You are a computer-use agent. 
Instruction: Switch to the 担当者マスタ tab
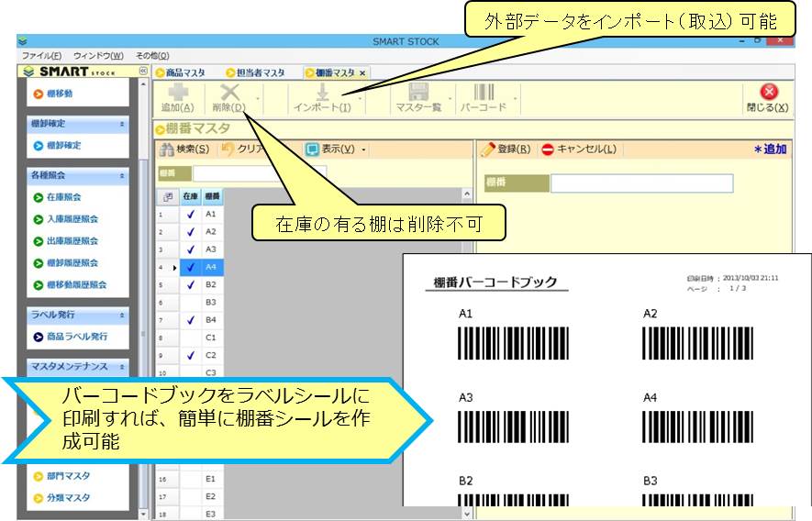tap(256, 73)
